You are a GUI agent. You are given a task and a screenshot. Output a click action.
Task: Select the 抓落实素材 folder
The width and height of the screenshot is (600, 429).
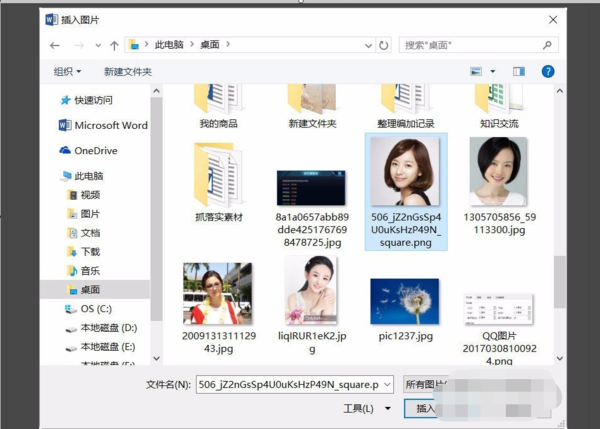click(x=218, y=182)
